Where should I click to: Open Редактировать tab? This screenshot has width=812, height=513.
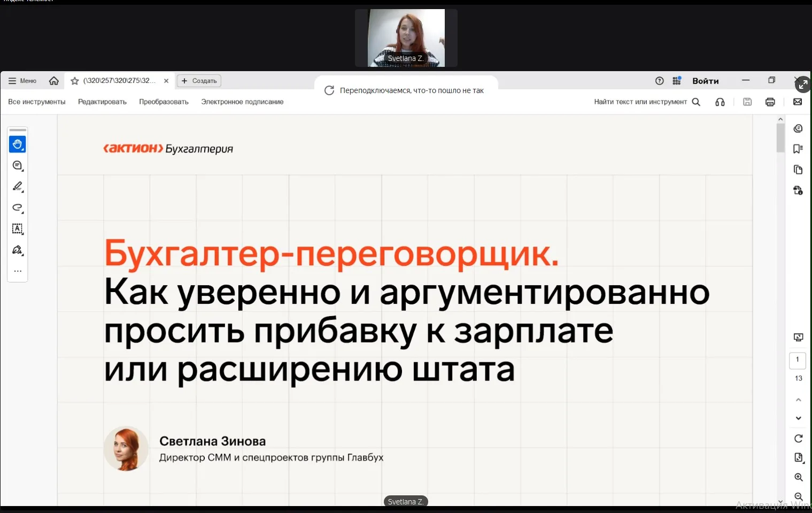102,102
